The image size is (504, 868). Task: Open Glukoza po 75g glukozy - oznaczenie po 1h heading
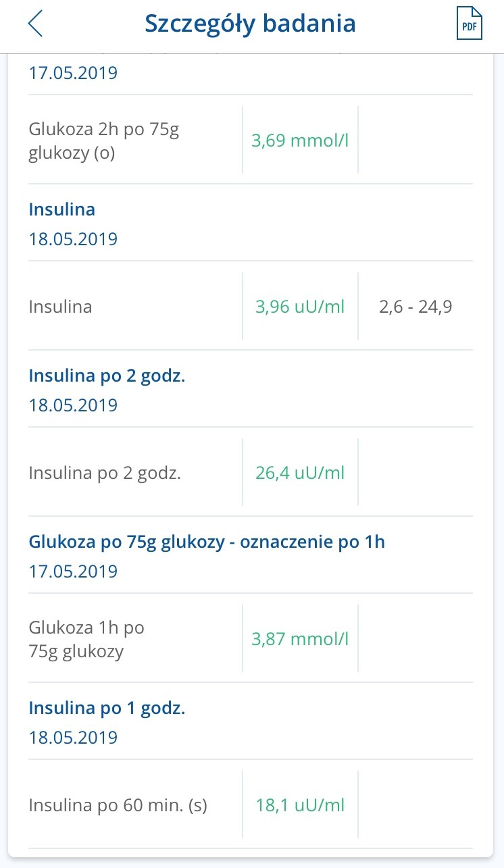[x=207, y=542]
